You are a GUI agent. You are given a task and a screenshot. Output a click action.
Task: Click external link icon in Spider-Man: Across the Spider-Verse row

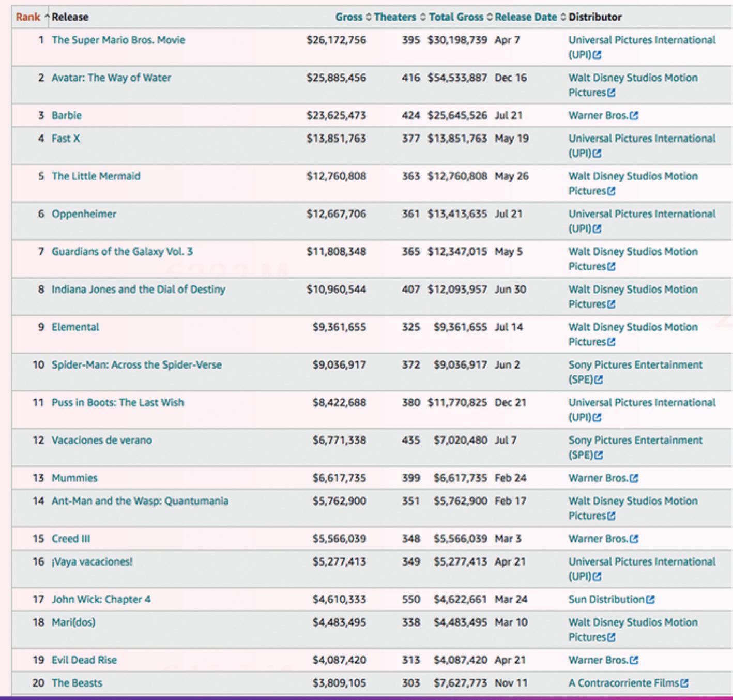tap(599, 380)
